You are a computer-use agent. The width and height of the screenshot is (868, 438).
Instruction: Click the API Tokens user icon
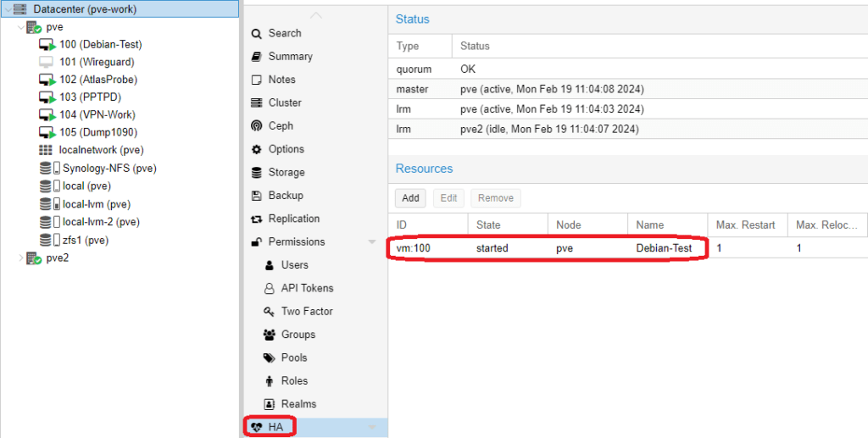[x=270, y=288]
